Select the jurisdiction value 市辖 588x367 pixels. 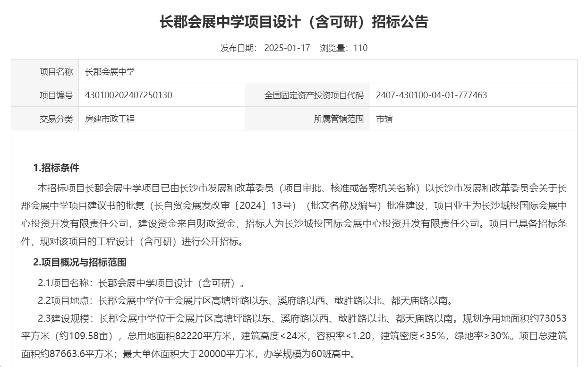(x=384, y=119)
